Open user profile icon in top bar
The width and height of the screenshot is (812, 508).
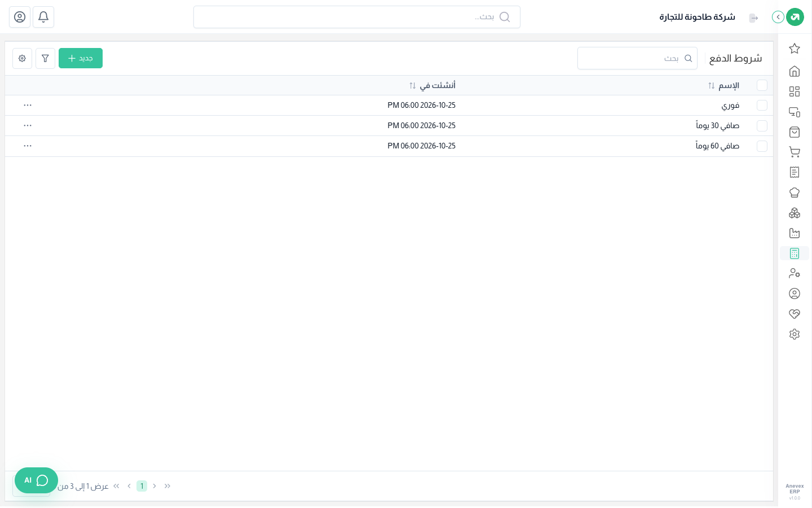tap(20, 17)
